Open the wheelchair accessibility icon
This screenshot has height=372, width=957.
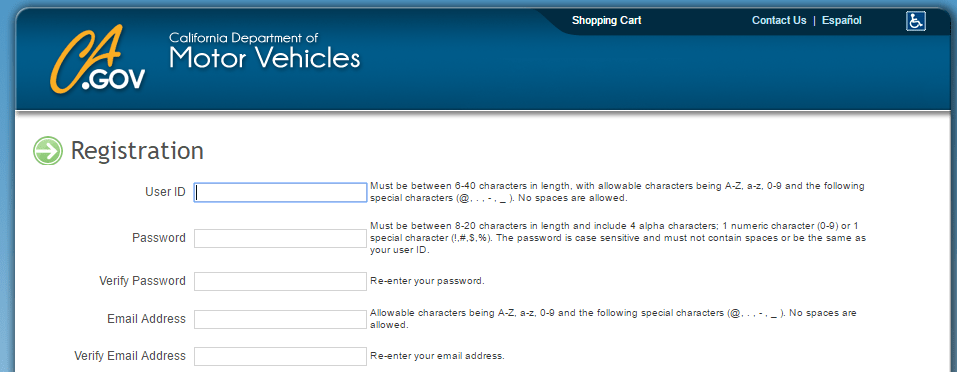click(915, 21)
